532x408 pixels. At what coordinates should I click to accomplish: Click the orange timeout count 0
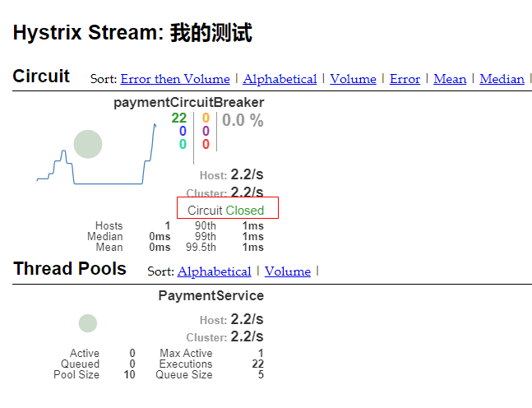coord(206,118)
